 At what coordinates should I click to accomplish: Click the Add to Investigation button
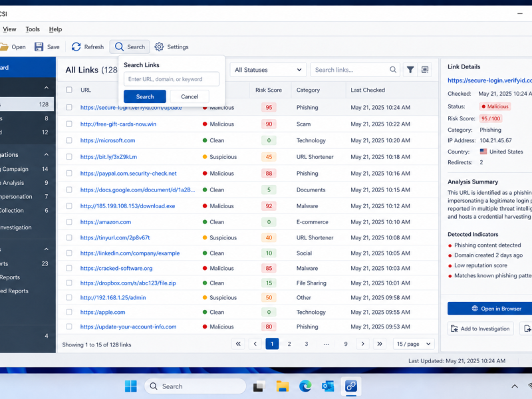[480, 329]
